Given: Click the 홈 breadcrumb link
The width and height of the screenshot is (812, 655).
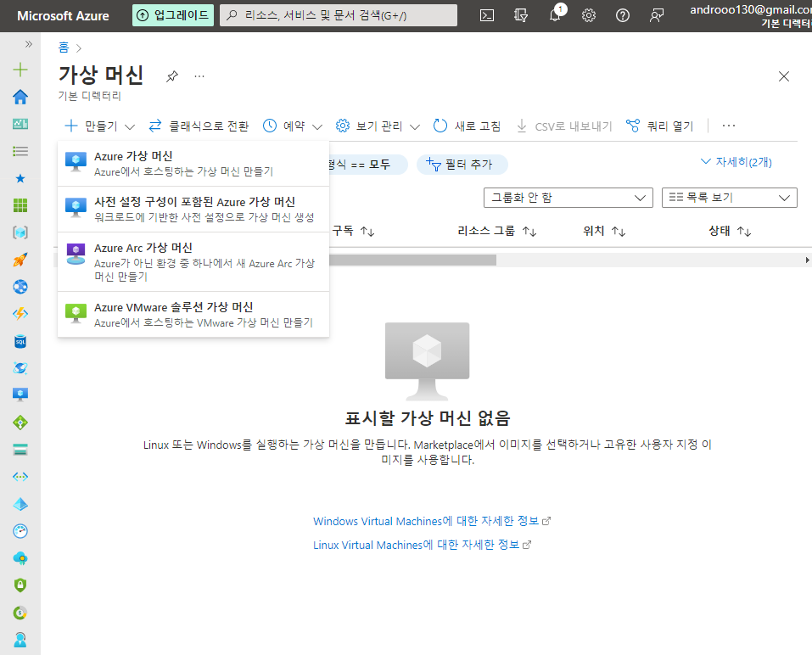Looking at the screenshot, I should point(63,48).
